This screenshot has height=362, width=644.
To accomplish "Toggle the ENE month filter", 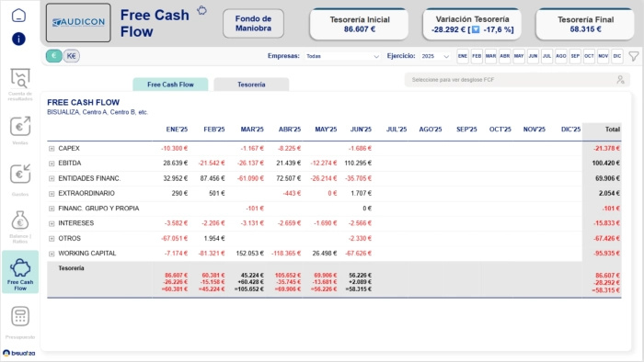I will (463, 56).
